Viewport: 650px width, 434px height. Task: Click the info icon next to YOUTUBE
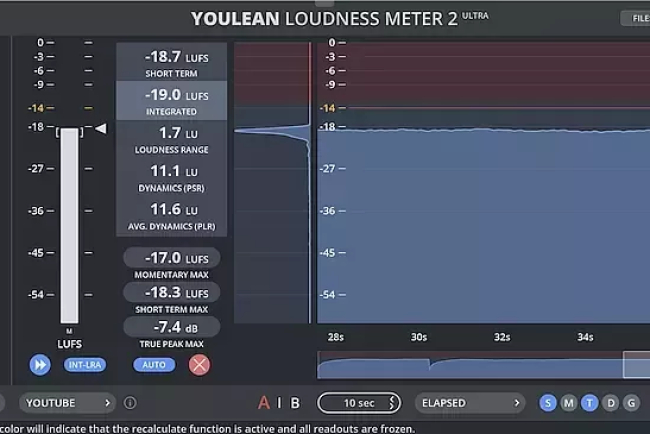130,402
